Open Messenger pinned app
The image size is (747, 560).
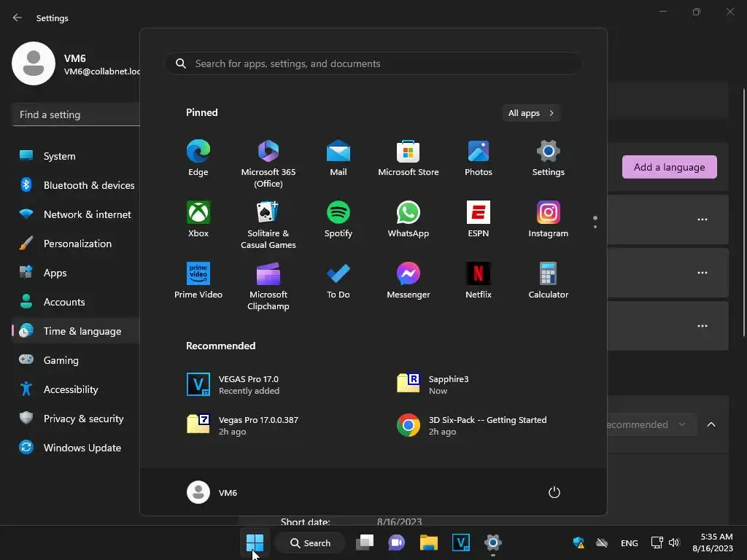[409, 281]
